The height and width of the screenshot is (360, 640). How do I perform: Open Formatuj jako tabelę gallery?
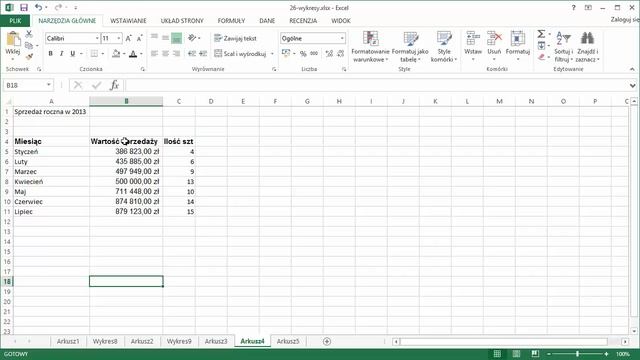click(410, 47)
